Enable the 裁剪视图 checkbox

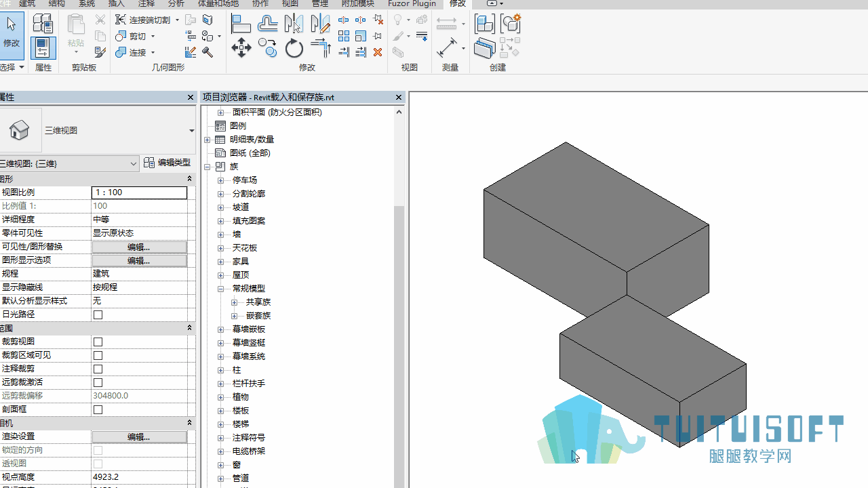[98, 342]
